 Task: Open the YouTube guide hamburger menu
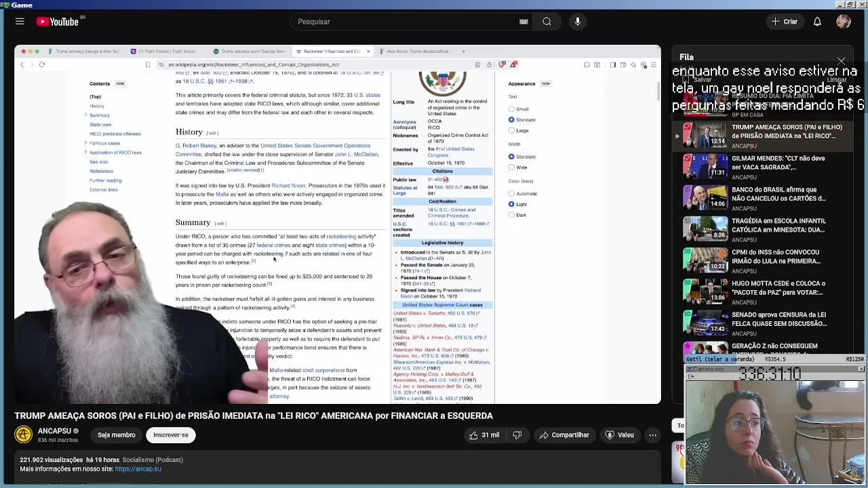(20, 22)
